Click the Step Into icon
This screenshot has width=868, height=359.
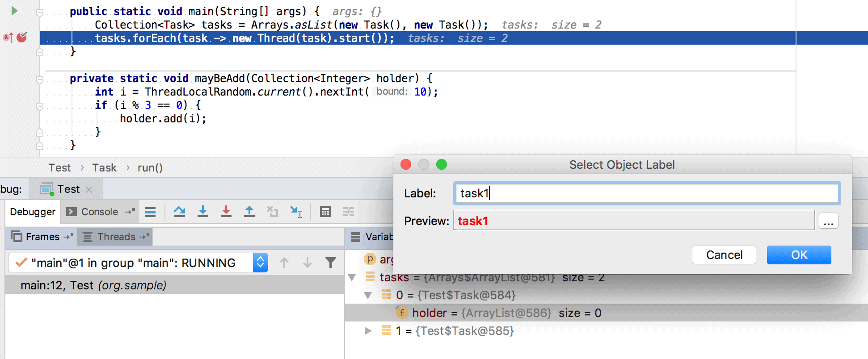pos(203,212)
